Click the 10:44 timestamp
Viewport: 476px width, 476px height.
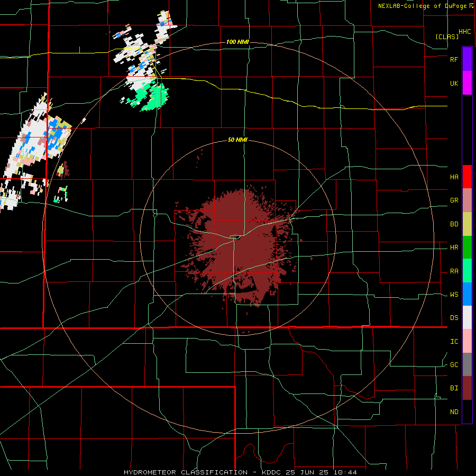345,472
